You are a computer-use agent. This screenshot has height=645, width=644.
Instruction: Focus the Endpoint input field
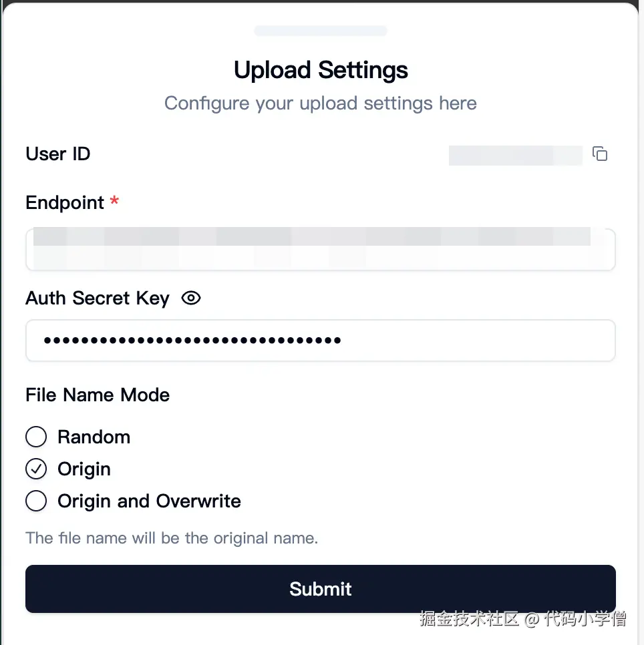click(x=320, y=250)
